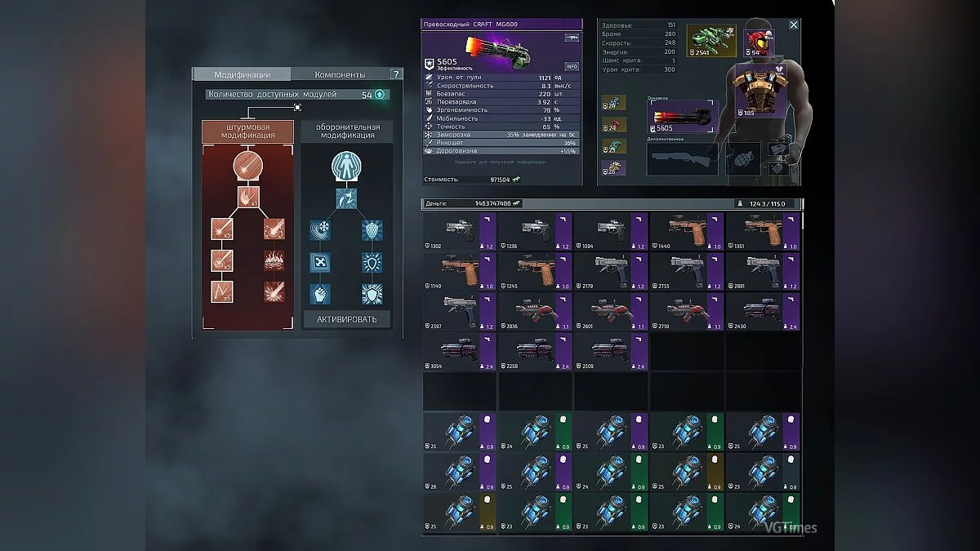This screenshot has width=980, height=551.
Task: Select the red blaster with rating 2836
Action: pos(535,311)
